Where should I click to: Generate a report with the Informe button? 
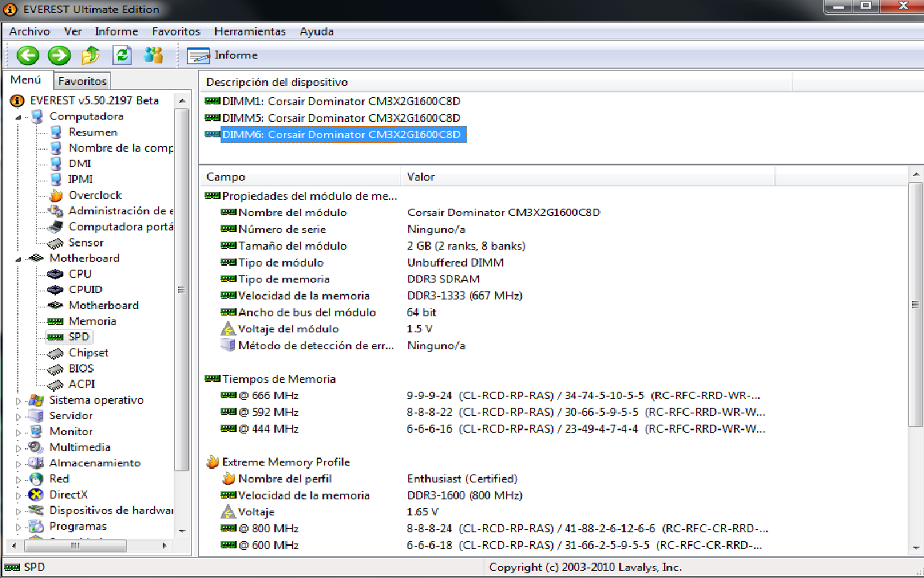pyautogui.click(x=222, y=55)
